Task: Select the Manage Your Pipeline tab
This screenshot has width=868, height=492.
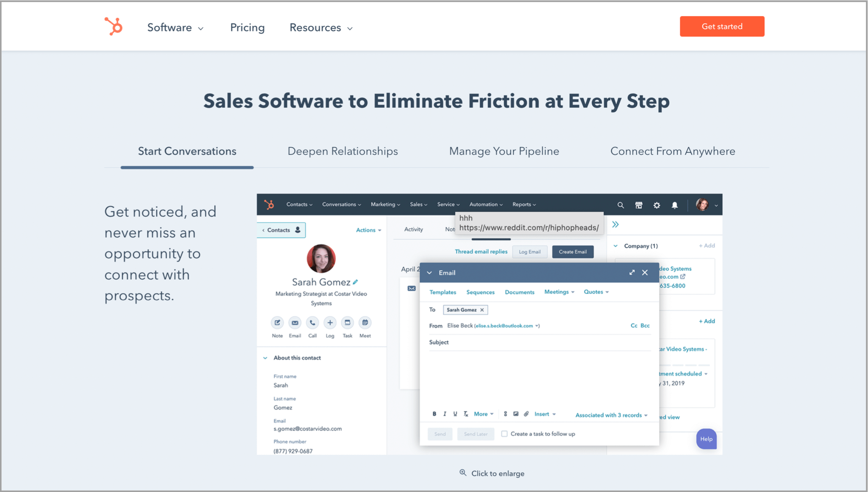Action: click(x=504, y=151)
